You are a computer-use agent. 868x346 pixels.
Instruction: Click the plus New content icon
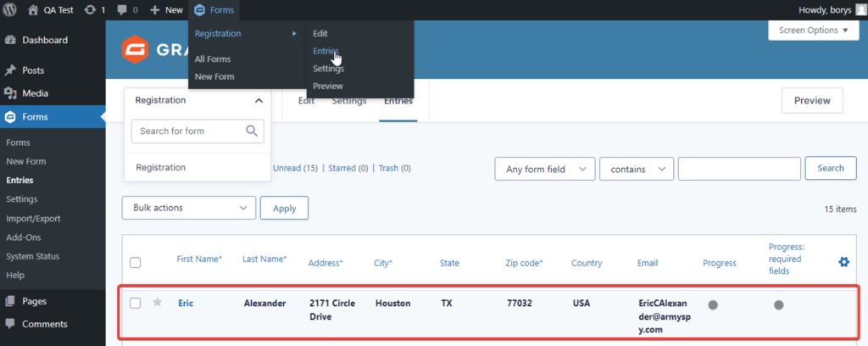pos(155,9)
